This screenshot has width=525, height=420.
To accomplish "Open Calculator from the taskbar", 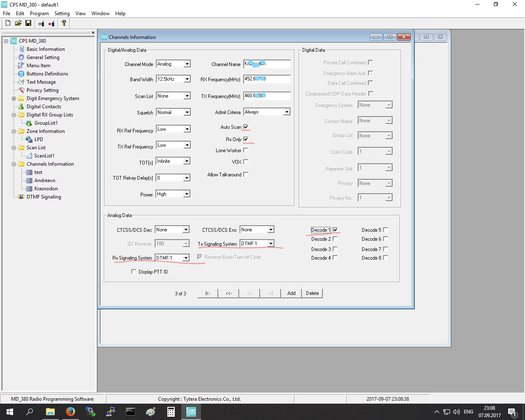I will coord(171,411).
